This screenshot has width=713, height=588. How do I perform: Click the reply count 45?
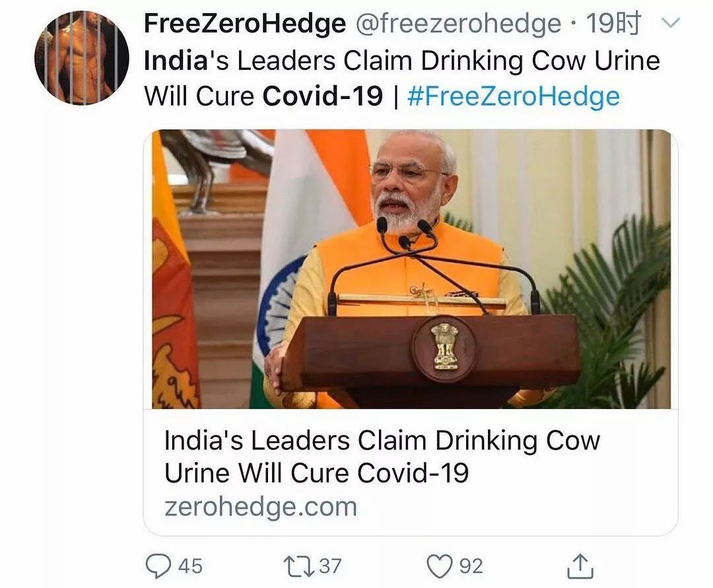pos(191,566)
